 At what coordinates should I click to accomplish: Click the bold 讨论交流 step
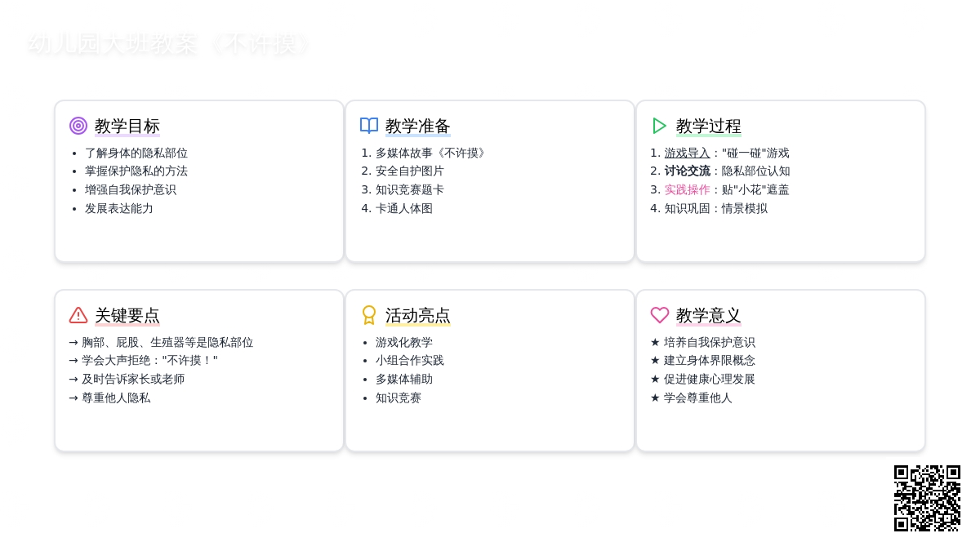click(687, 171)
